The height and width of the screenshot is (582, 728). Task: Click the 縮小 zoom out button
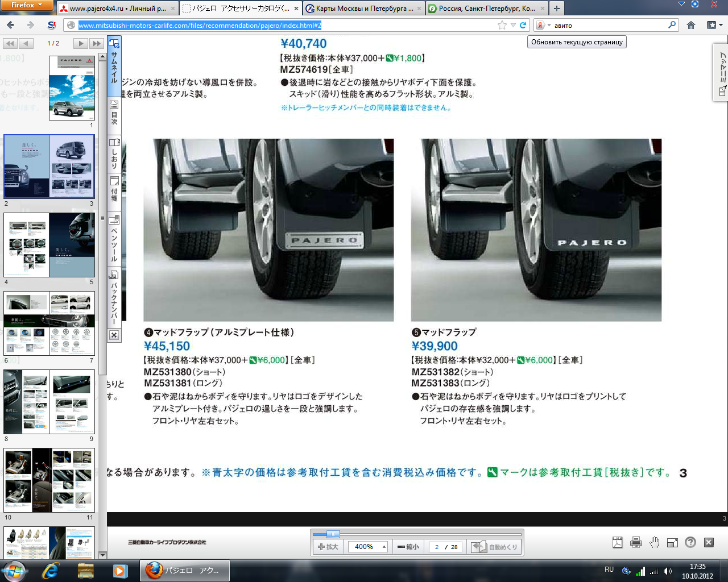408,547
